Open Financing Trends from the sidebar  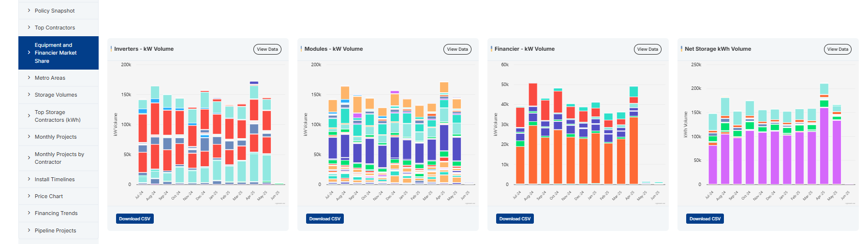pos(56,213)
